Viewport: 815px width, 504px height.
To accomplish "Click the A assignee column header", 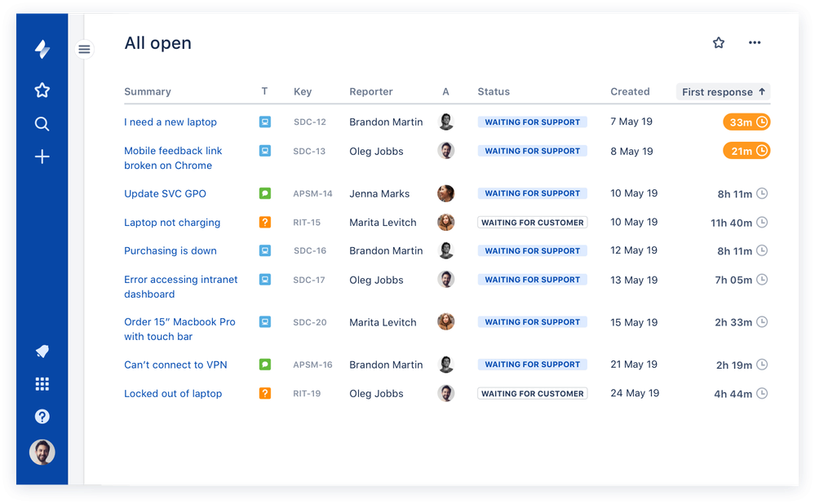I will pos(445,91).
